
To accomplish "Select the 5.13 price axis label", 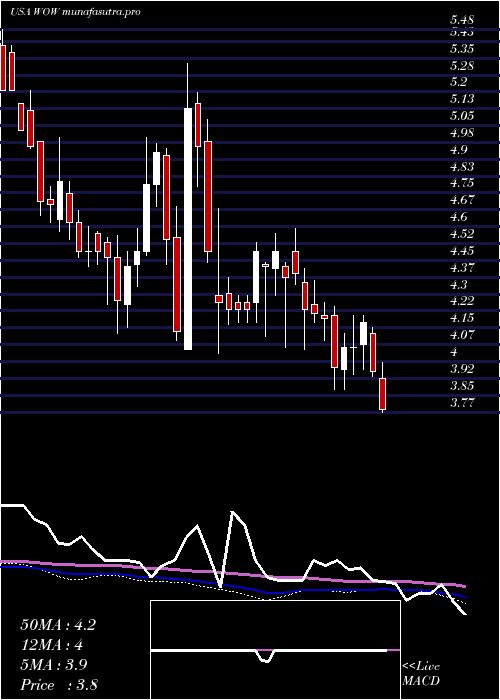I will click(462, 99).
